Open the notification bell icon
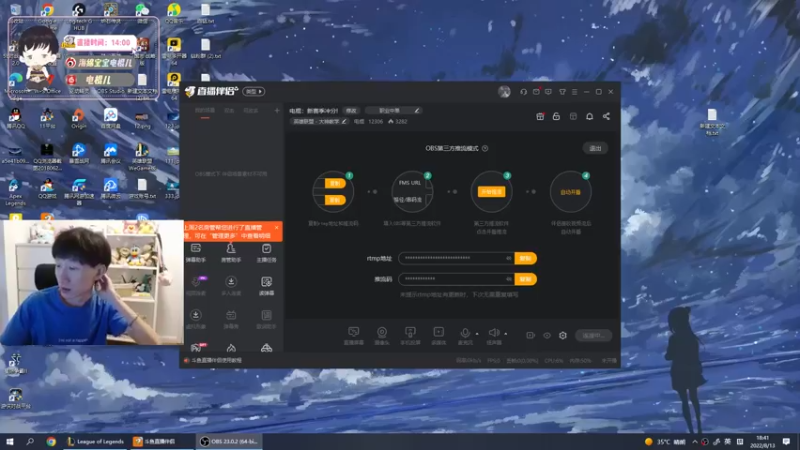Image resolution: width=800 pixels, height=450 pixels. (589, 116)
